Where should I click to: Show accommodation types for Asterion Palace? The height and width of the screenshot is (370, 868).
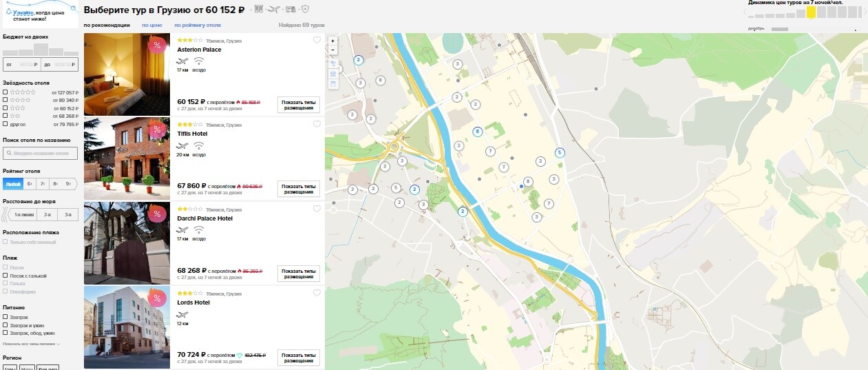299,105
